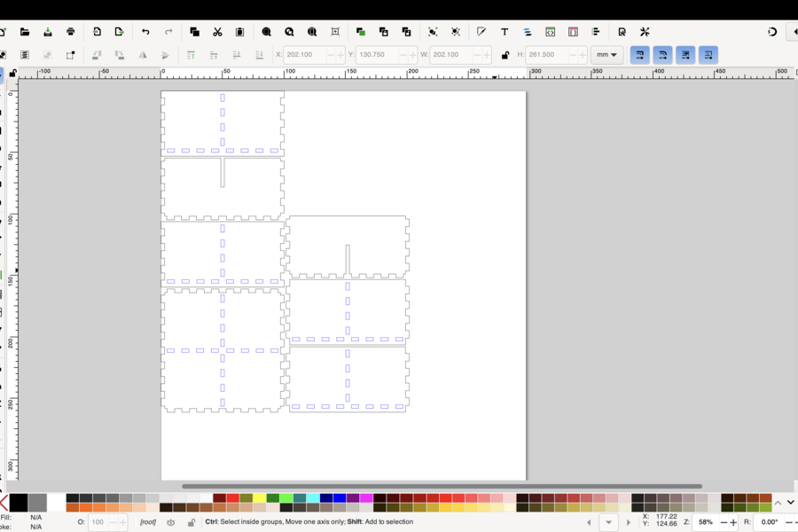Toggle the width/height ratio lock

[505, 55]
